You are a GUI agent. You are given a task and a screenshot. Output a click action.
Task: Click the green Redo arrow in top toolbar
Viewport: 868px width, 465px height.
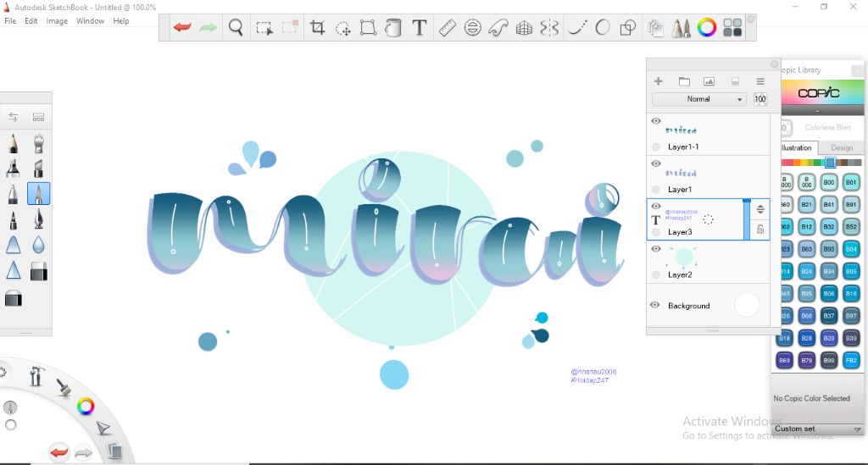point(209,27)
